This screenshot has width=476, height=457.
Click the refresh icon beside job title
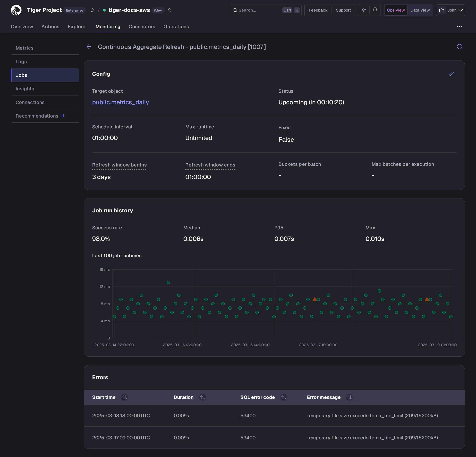pyautogui.click(x=460, y=47)
